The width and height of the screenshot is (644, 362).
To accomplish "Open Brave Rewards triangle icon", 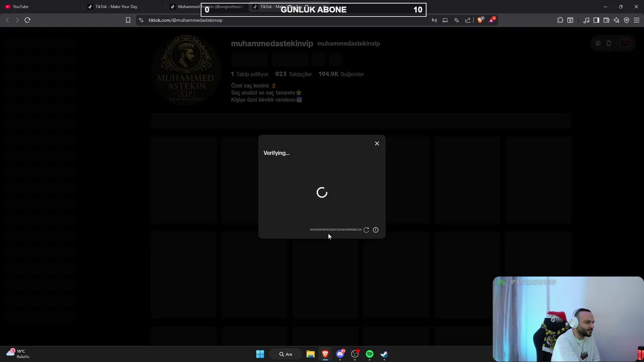I will (492, 20).
